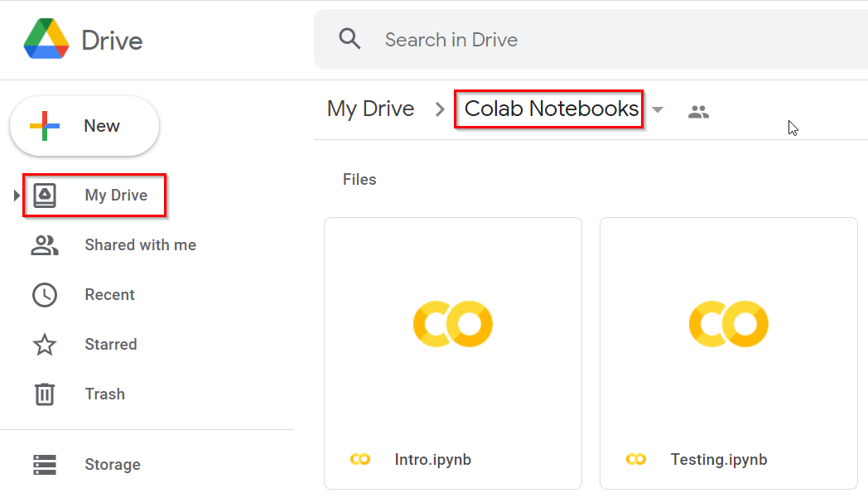
Task: Click the Recent clock icon
Action: 45,295
